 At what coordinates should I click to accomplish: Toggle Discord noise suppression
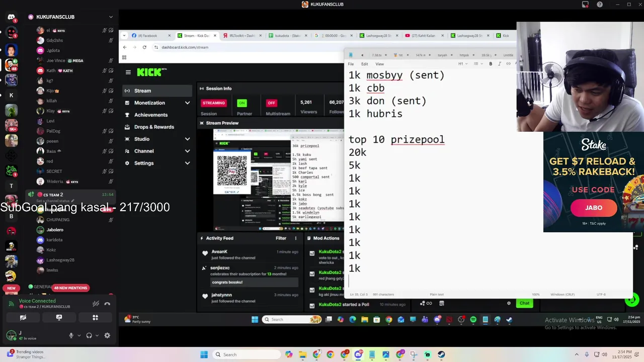[x=96, y=304]
